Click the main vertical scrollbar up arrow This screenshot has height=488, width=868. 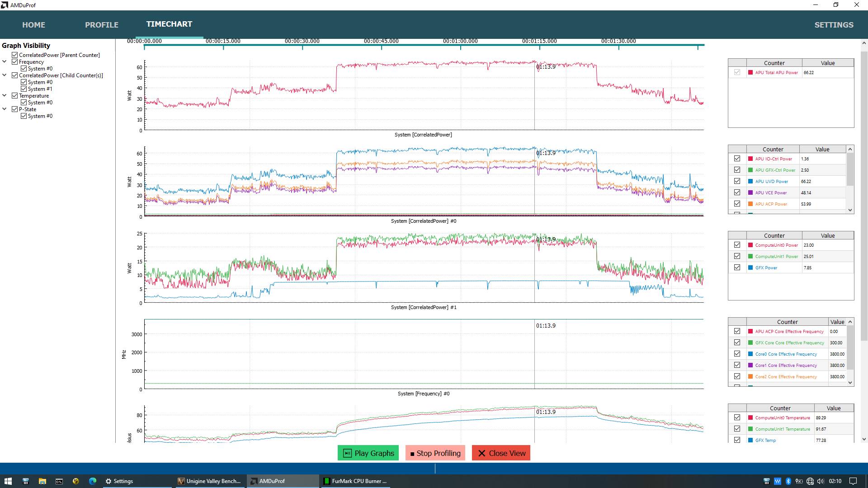click(864, 43)
